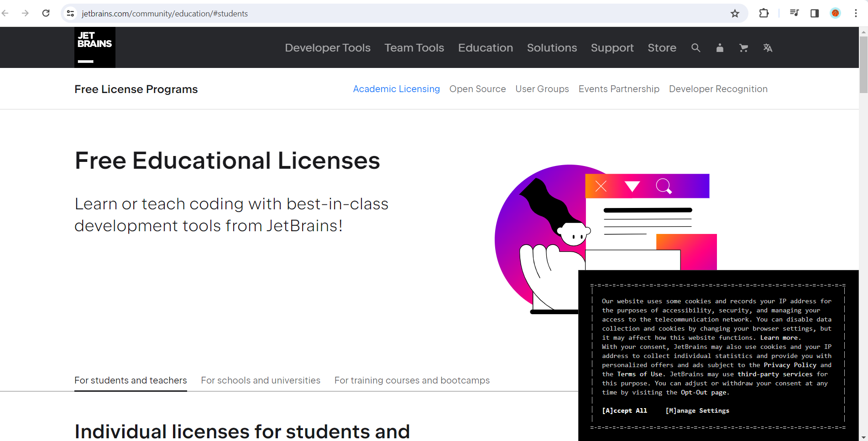
Task: Open the Solutions menu
Action: pos(552,48)
